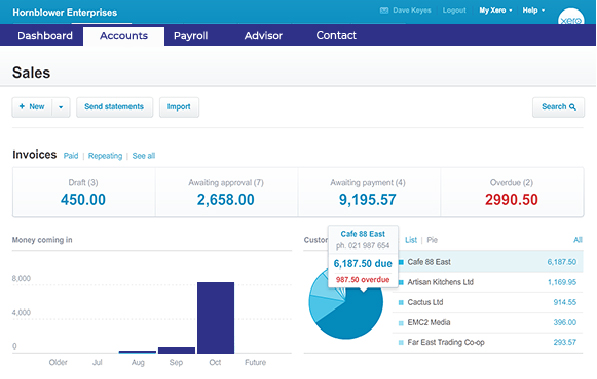The image size is (597, 379).
Task: Click the square marker beside Cafe 88 East
Action: [401, 262]
